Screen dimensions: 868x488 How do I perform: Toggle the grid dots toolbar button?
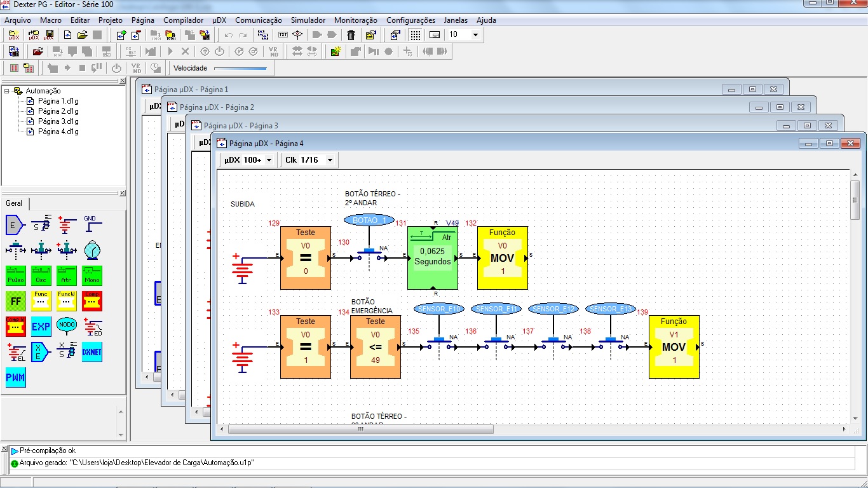pos(415,35)
